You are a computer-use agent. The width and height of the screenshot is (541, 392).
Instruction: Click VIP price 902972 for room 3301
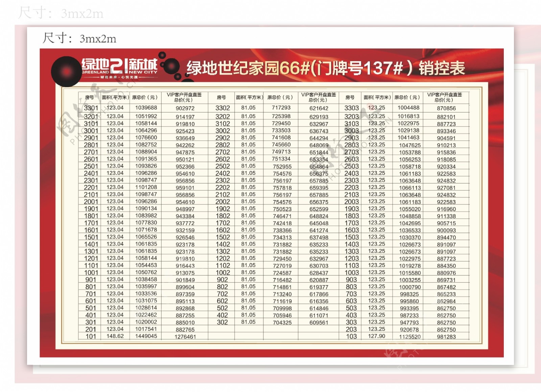[x=185, y=108]
